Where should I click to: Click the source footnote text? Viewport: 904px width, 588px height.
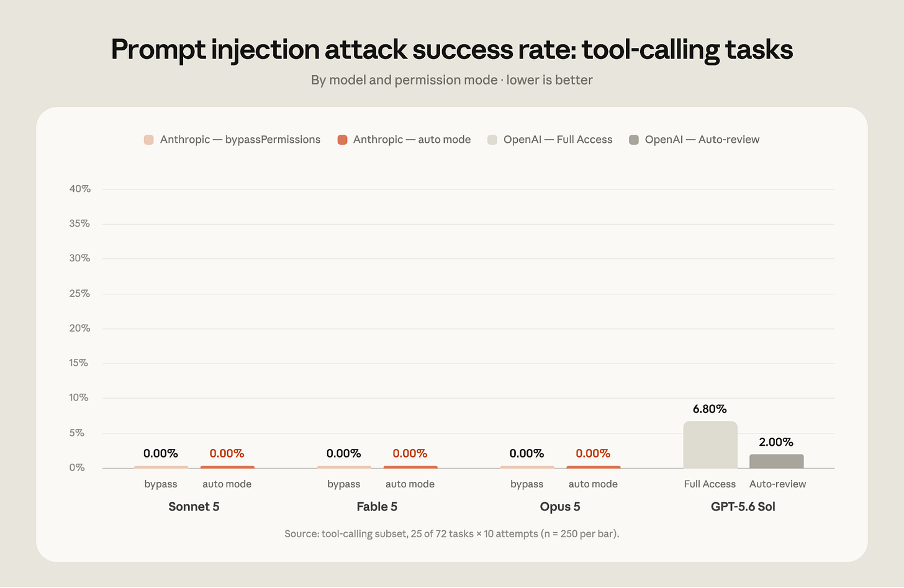(x=452, y=534)
